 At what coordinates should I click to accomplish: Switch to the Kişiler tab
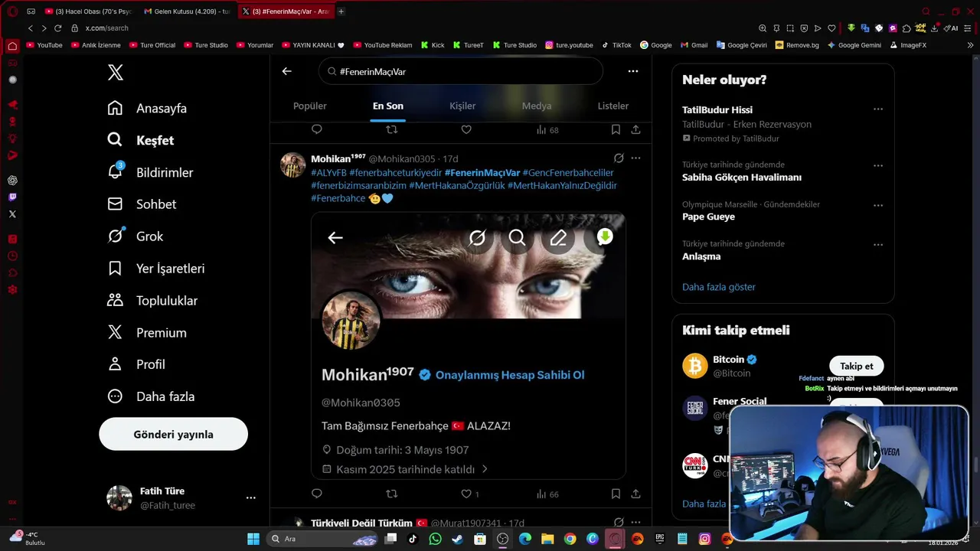pos(462,106)
